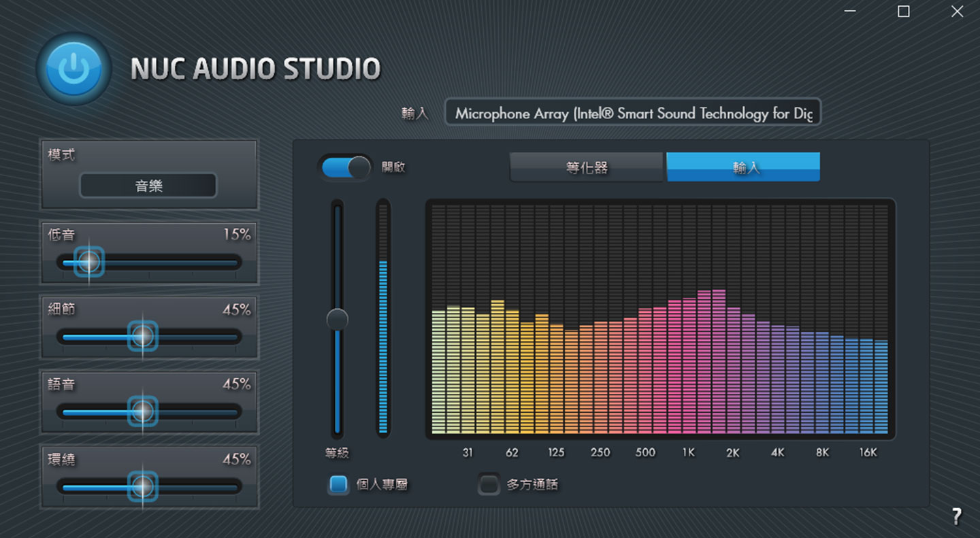The image size is (980, 538).
Task: Click the 低音 slider handle
Action: click(88, 262)
